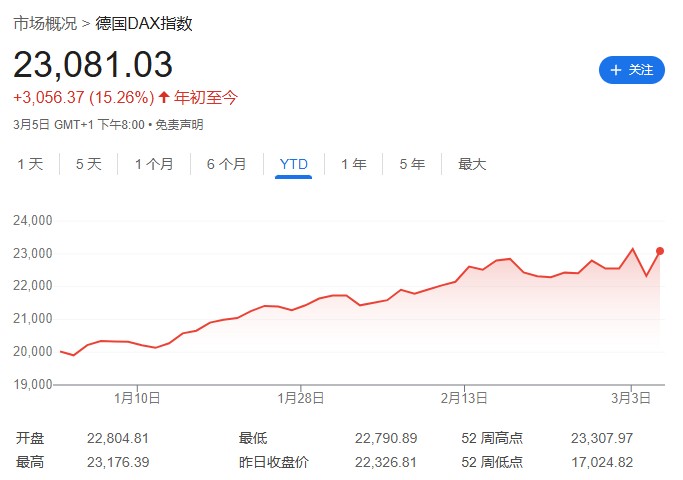Click the 52 周高点 value 23,307.97
The image size is (683, 480).
tap(604, 438)
